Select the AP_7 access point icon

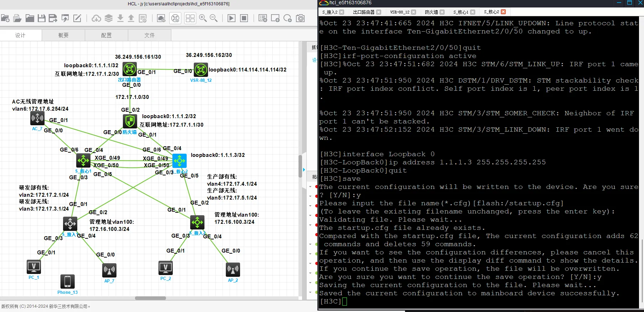pos(109,270)
